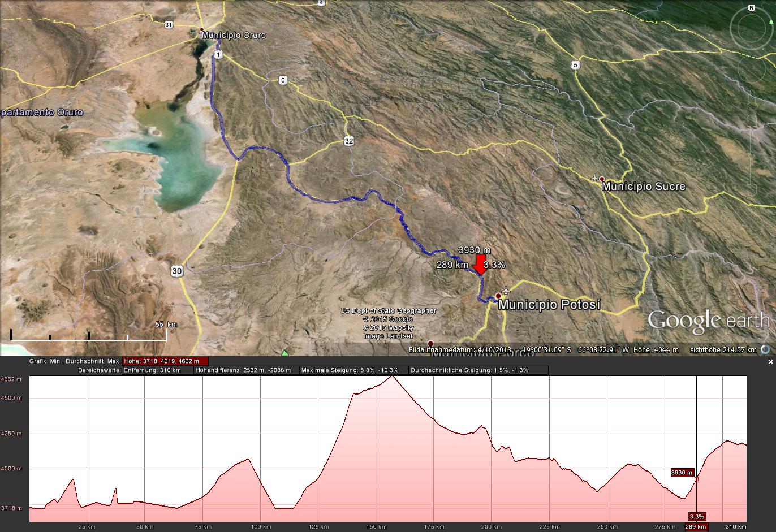Click the elevation profile peak at 4662 m
Viewport: 776px width, 532px height.
tap(392, 376)
